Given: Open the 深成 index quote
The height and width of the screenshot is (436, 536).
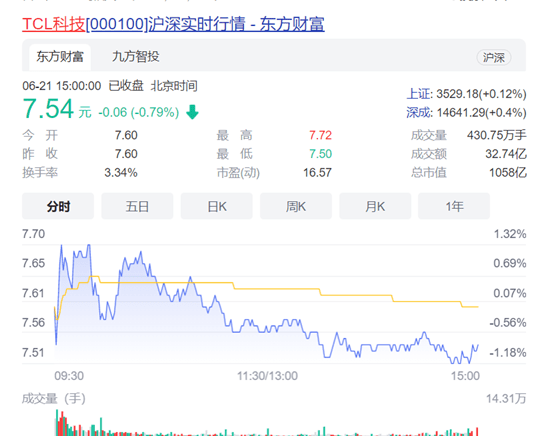Looking at the screenshot, I should [466, 113].
